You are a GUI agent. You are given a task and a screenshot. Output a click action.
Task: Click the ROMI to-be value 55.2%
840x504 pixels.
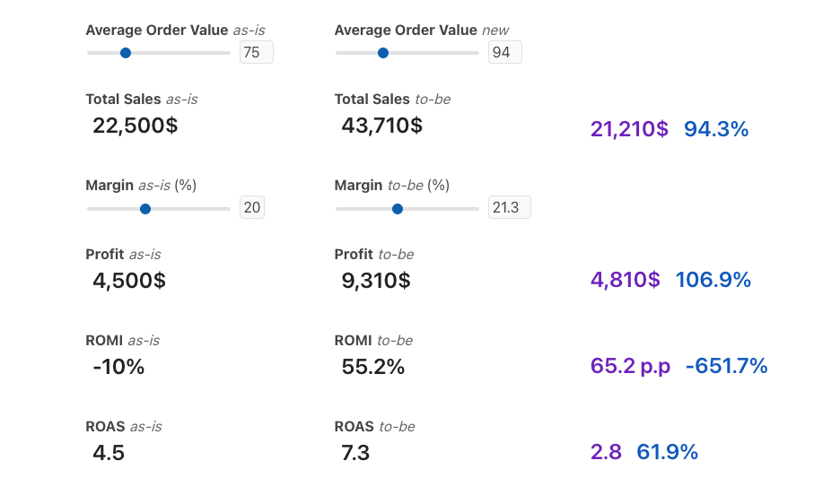point(372,367)
